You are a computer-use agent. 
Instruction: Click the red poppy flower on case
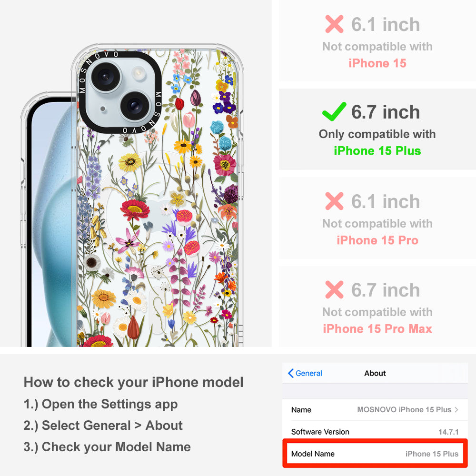135,209
